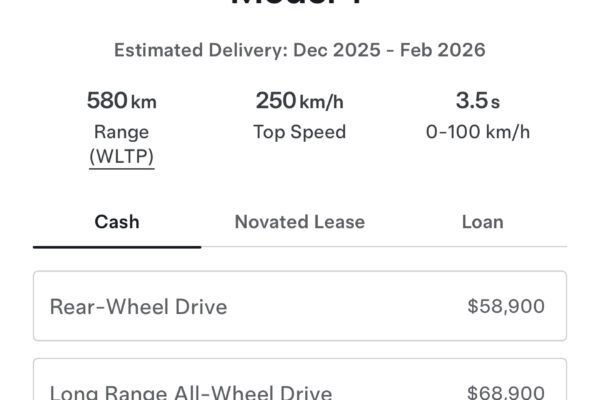This screenshot has height=400, width=600.
Task: Switch to the Cash payment tab
Action: pyautogui.click(x=116, y=222)
